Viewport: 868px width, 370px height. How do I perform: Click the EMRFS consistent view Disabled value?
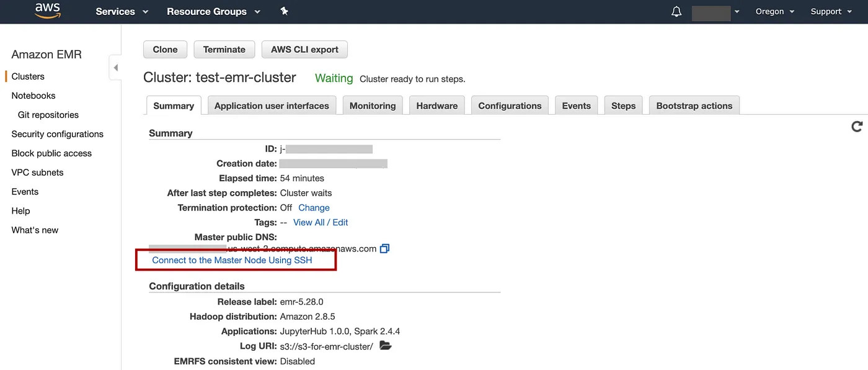coord(298,361)
